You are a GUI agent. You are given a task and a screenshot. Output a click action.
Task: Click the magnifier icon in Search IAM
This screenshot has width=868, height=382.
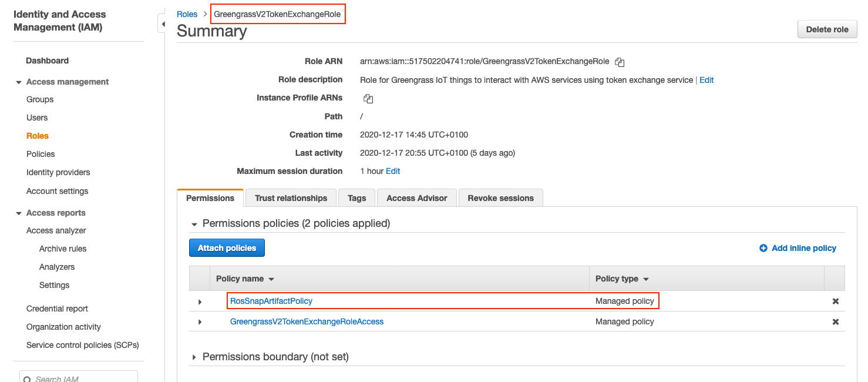(28, 379)
